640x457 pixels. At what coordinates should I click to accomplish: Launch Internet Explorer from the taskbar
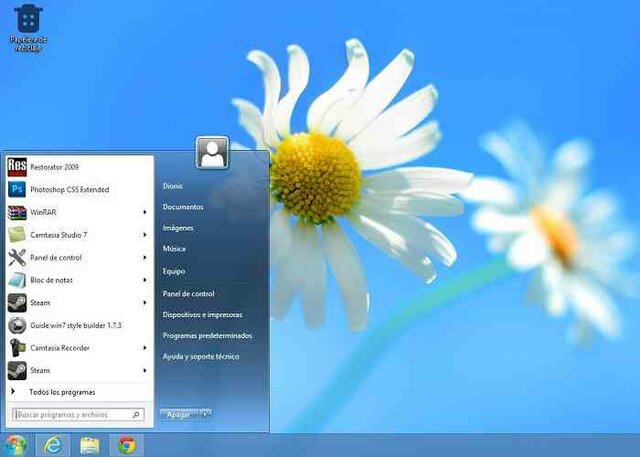coord(53,445)
